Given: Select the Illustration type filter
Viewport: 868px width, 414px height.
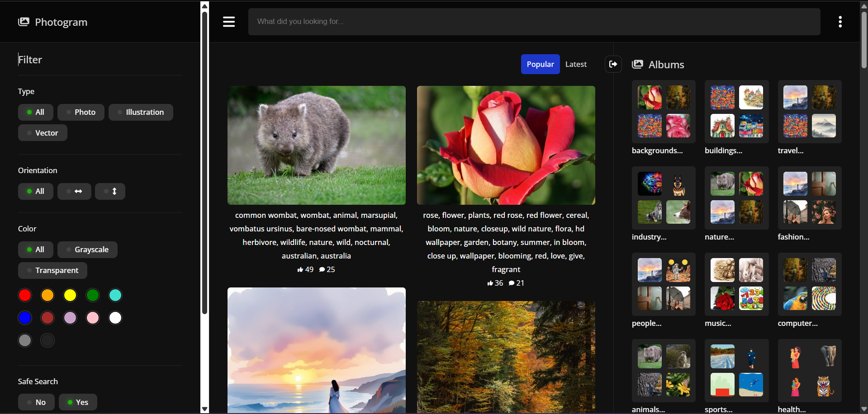Looking at the screenshot, I should (141, 112).
